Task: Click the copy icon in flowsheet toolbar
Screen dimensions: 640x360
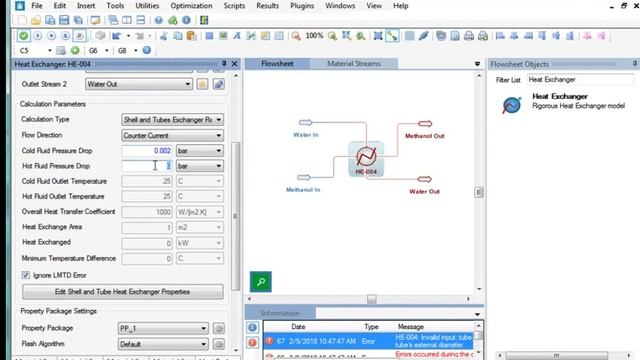Action: point(178,36)
